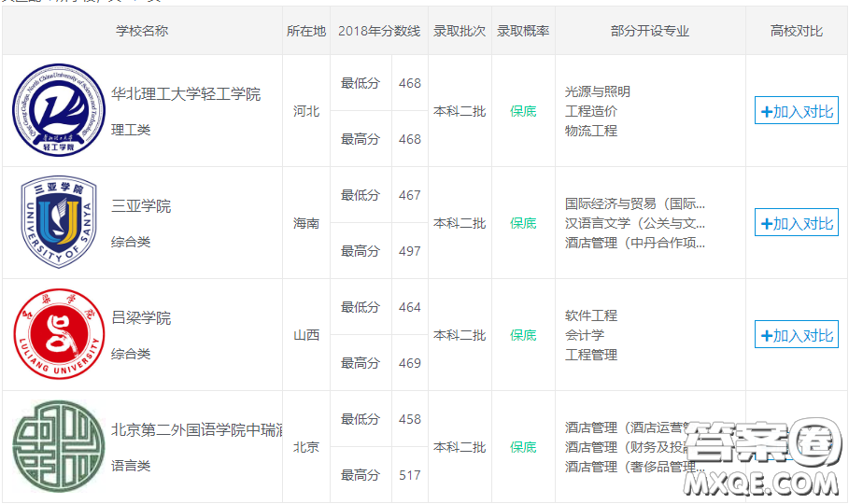Screen dimensions: 849x504
Task: Open the 吕梁学院 school name link
Action: point(141,317)
